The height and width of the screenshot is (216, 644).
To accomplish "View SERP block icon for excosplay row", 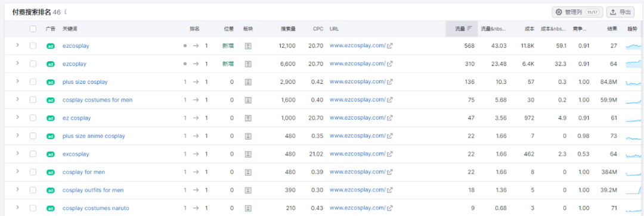I will point(248,154).
